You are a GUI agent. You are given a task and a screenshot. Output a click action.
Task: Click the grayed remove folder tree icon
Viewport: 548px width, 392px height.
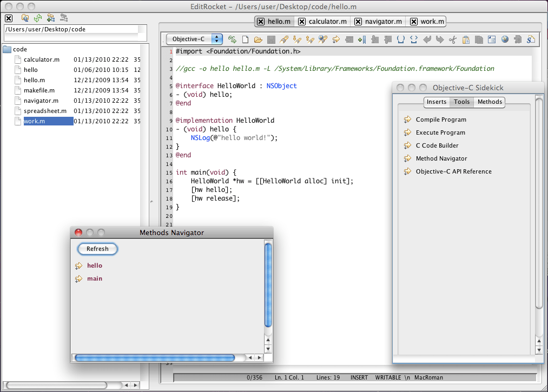64,18
